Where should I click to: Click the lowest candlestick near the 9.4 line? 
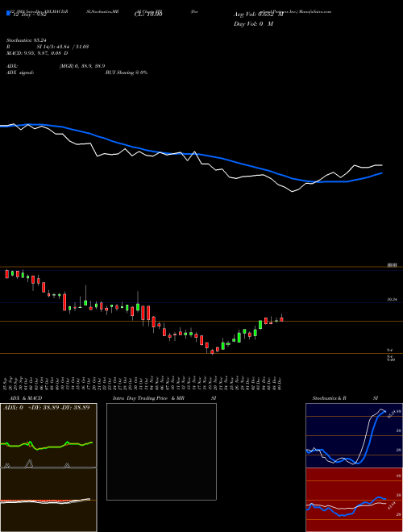click(212, 351)
